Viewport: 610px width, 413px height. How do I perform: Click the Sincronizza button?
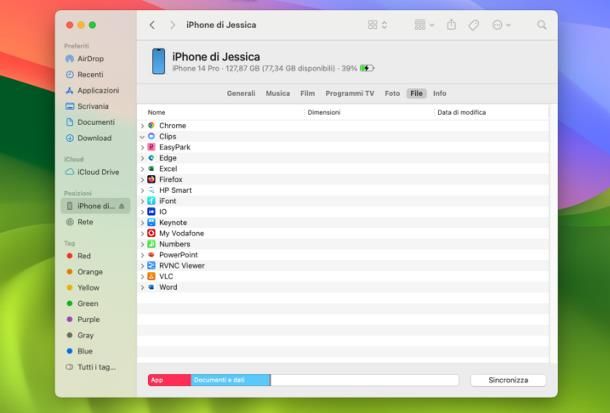point(508,380)
